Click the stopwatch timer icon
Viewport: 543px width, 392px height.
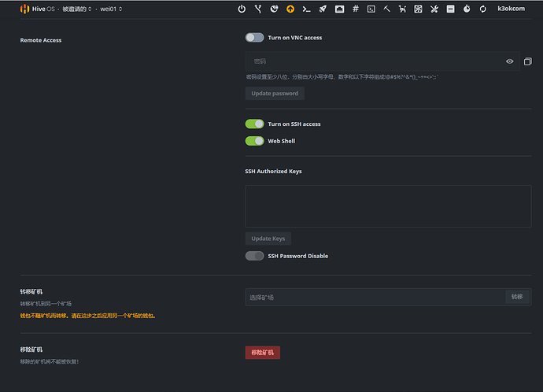pyautogui.click(x=467, y=9)
